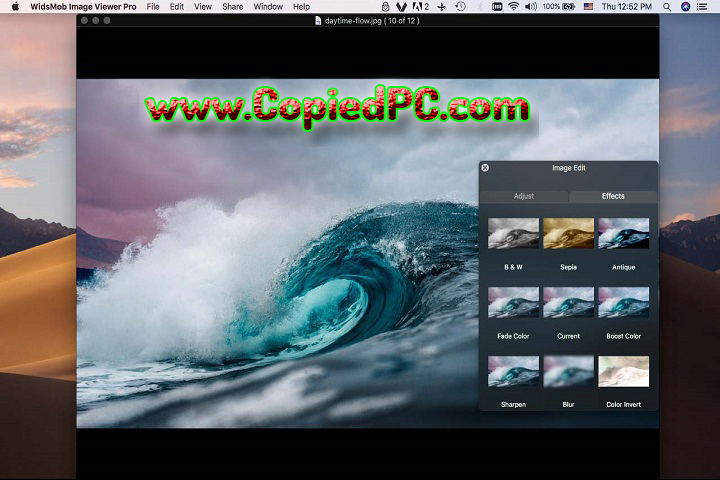Open the View menu
The width and height of the screenshot is (720, 480).
click(x=203, y=7)
